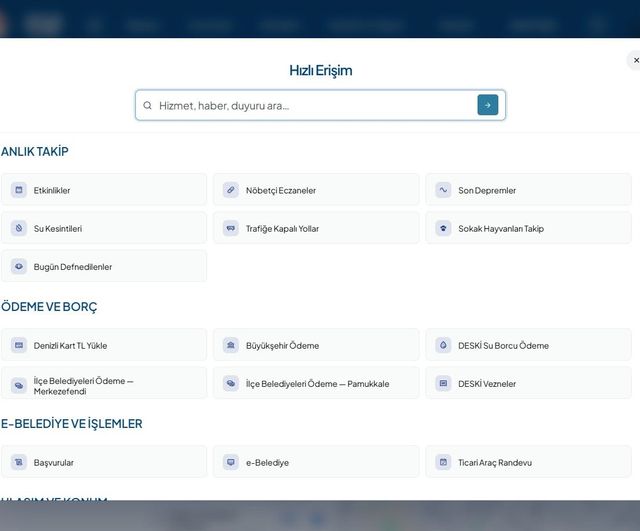The width and height of the screenshot is (640, 531).
Task: Open Su Kesintileri
Action: click(104, 228)
